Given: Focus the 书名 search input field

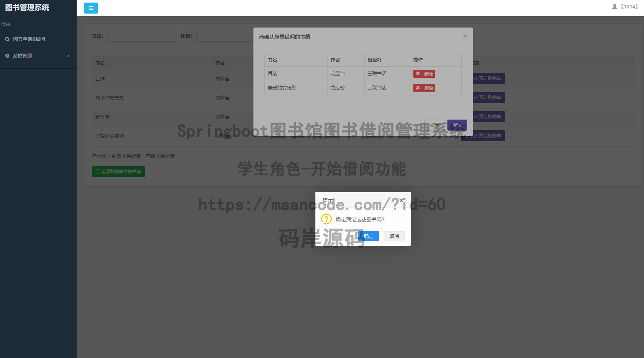Looking at the screenshot, I should [x=143, y=36].
